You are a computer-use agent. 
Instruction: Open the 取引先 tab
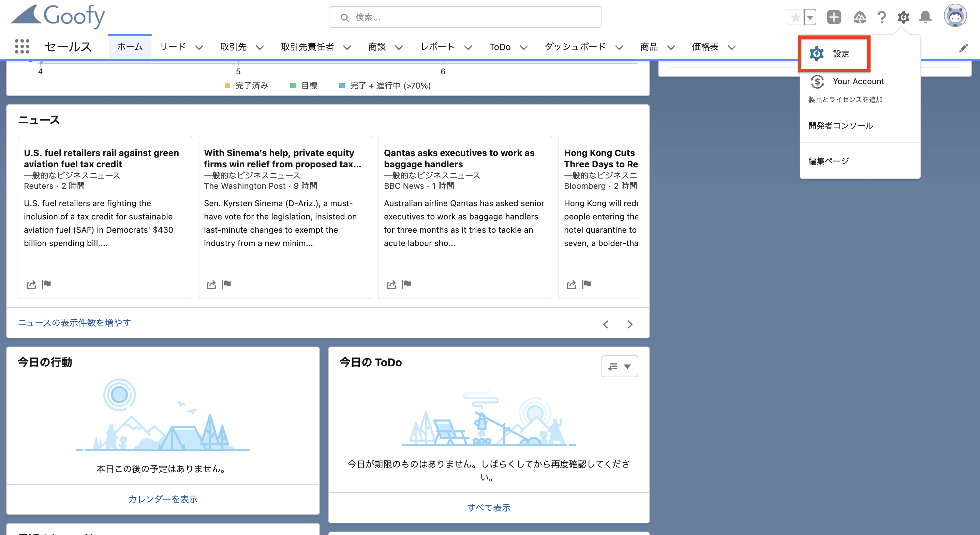coord(233,47)
